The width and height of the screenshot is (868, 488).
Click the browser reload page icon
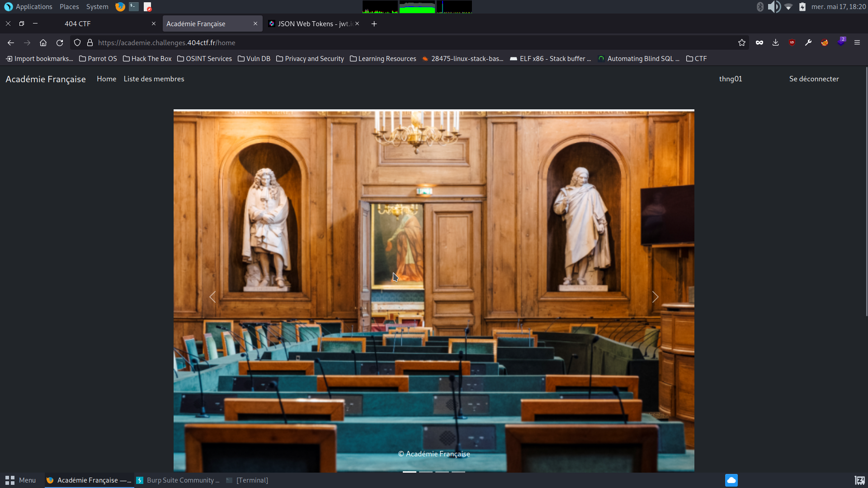click(60, 42)
